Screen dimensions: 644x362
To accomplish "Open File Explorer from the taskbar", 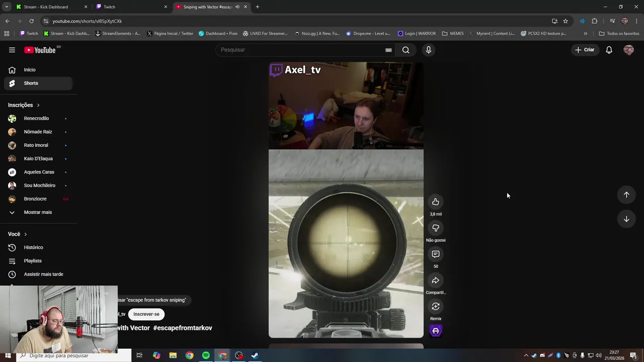I will [173, 355].
